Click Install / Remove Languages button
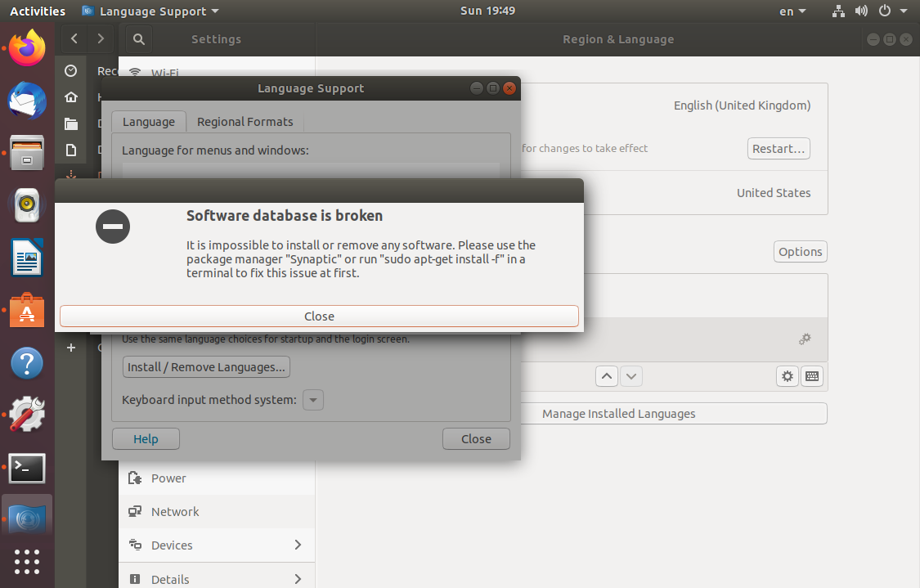This screenshot has height=588, width=920. 206,366
